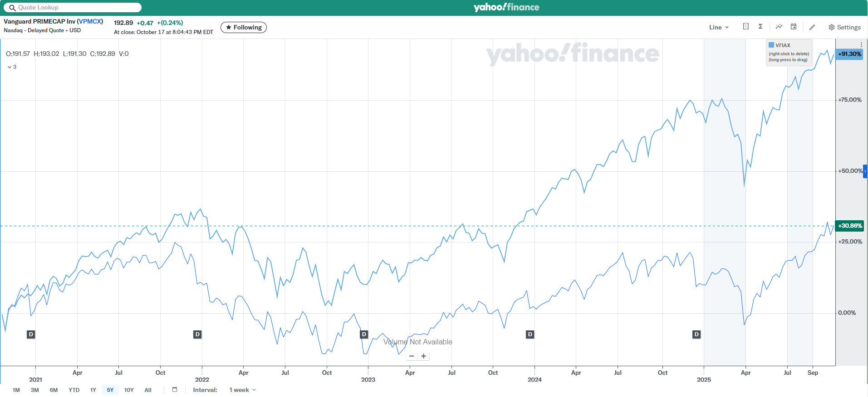Click the VPMCX ticker link
Viewport: 868px width, 397px height.
point(90,21)
